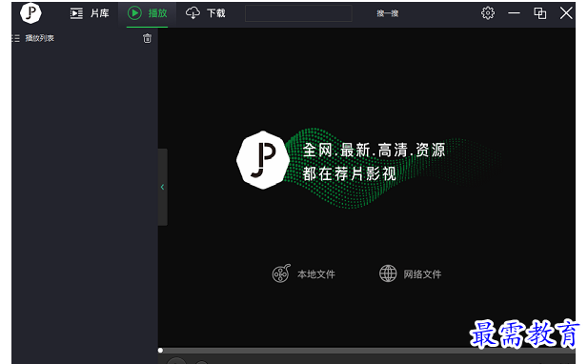Click the search input field
588x364 pixels.
[298, 13]
